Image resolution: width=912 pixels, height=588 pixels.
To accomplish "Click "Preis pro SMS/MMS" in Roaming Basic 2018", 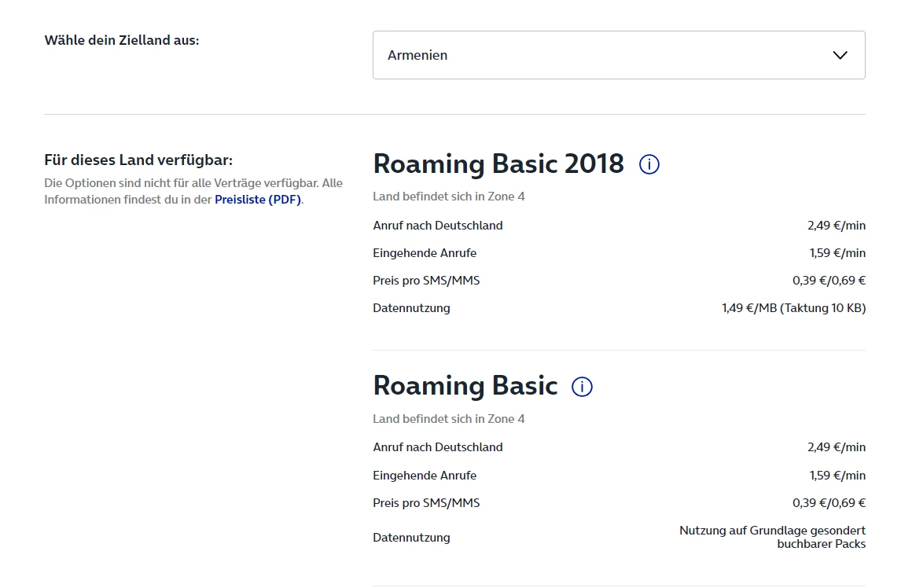I will tap(426, 281).
